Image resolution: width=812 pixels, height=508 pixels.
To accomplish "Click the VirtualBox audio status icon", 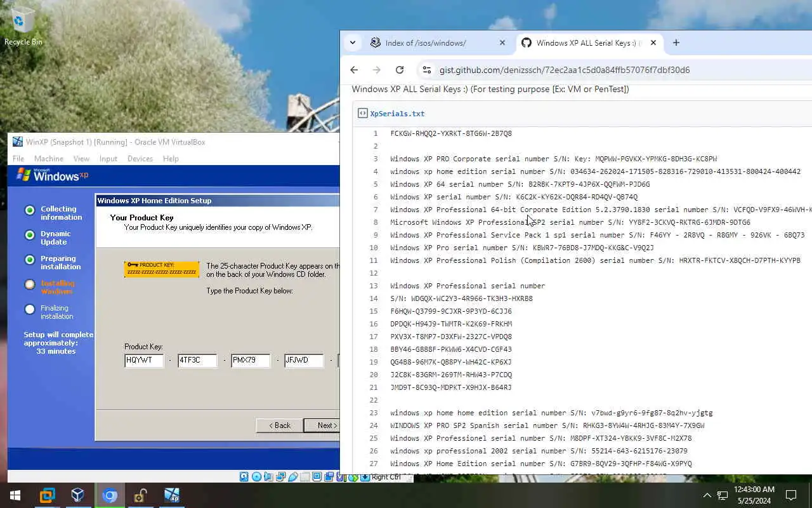I will click(x=268, y=477).
